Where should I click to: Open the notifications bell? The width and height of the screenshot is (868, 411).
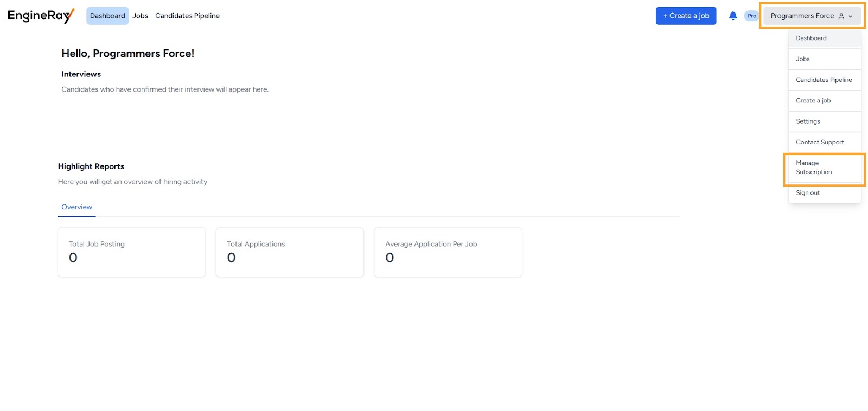[733, 16]
